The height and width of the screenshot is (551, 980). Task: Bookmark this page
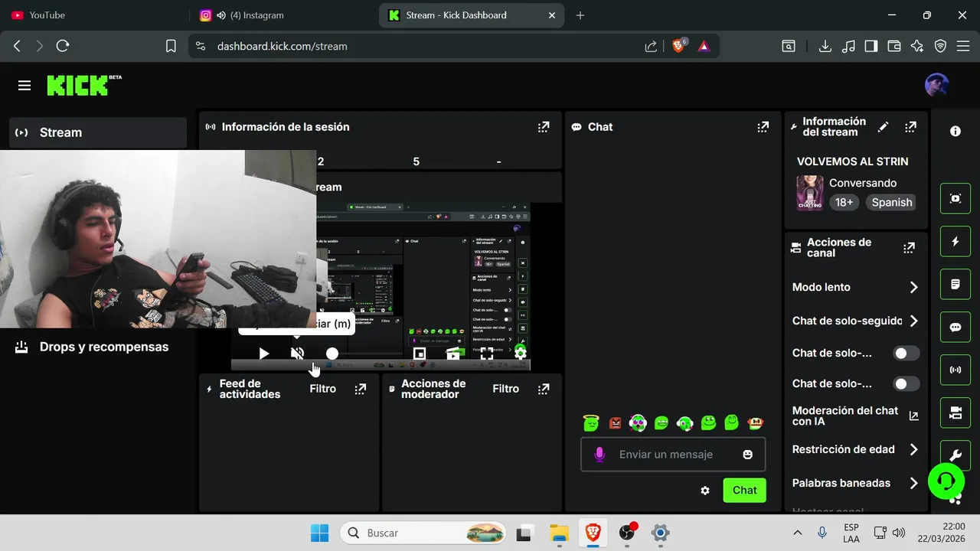pyautogui.click(x=171, y=46)
